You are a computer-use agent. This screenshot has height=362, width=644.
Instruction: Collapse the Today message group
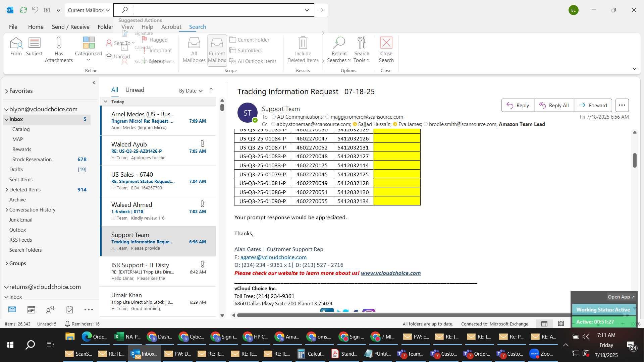[x=105, y=102]
